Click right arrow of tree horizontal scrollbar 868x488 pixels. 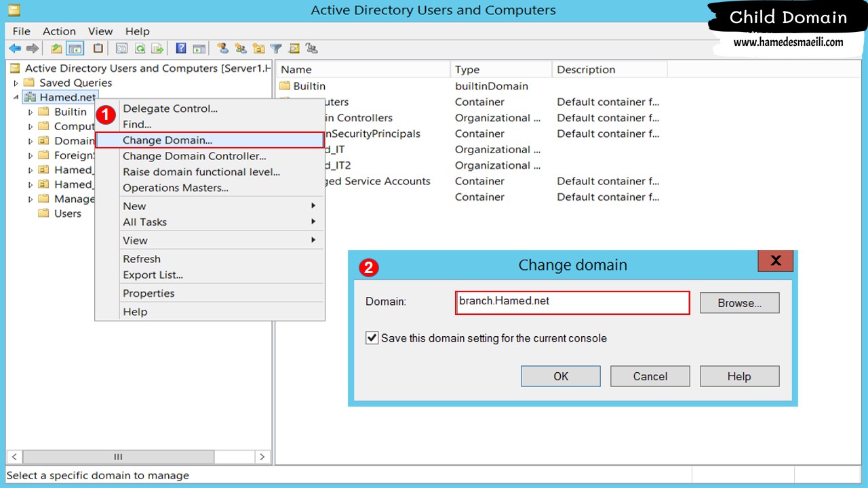pyautogui.click(x=264, y=457)
